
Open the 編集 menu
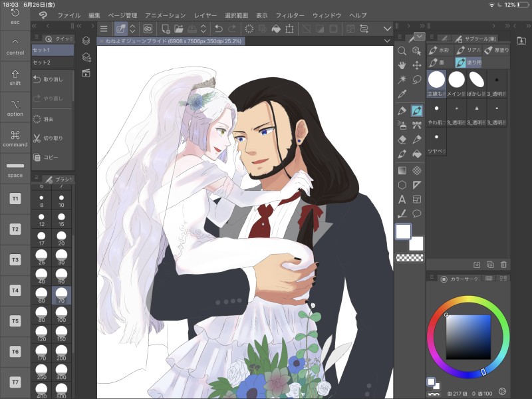[94, 15]
